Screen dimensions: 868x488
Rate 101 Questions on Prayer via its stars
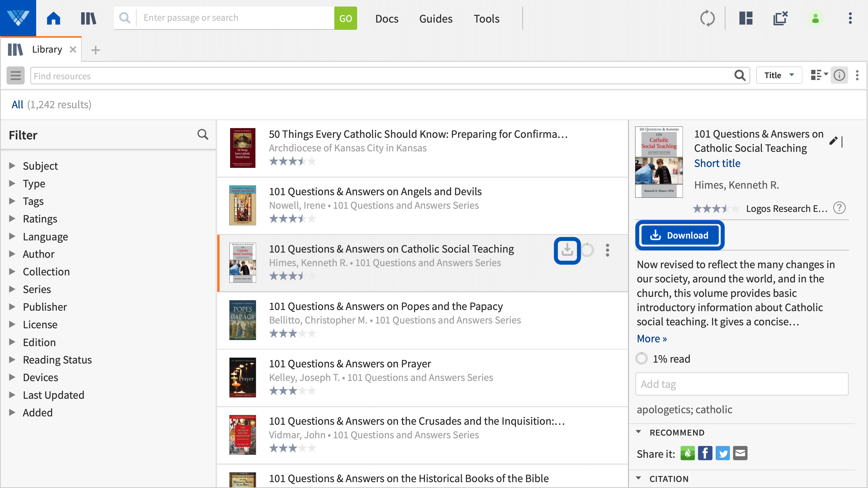[x=292, y=391]
